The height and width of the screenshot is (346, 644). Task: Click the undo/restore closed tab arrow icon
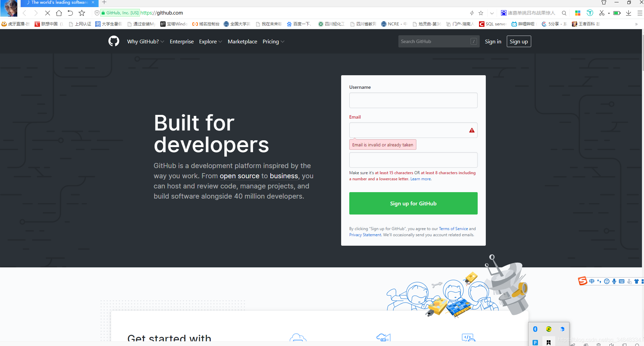click(70, 13)
